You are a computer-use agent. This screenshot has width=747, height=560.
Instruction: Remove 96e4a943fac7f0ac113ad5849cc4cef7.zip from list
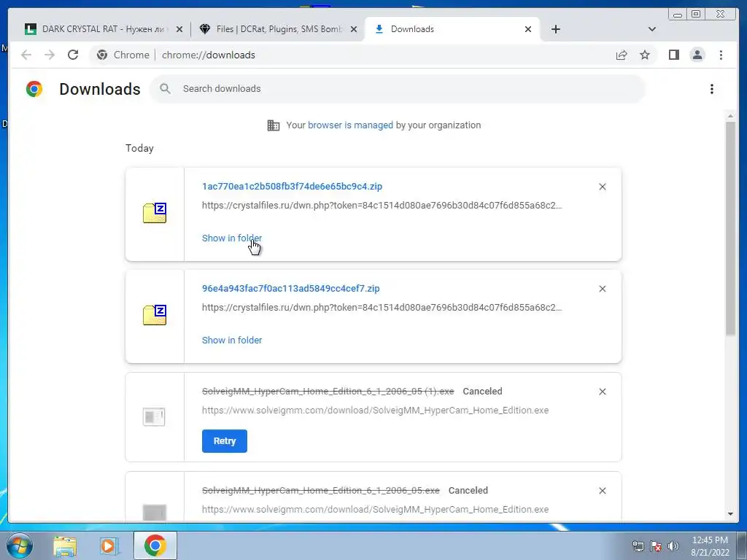point(602,289)
